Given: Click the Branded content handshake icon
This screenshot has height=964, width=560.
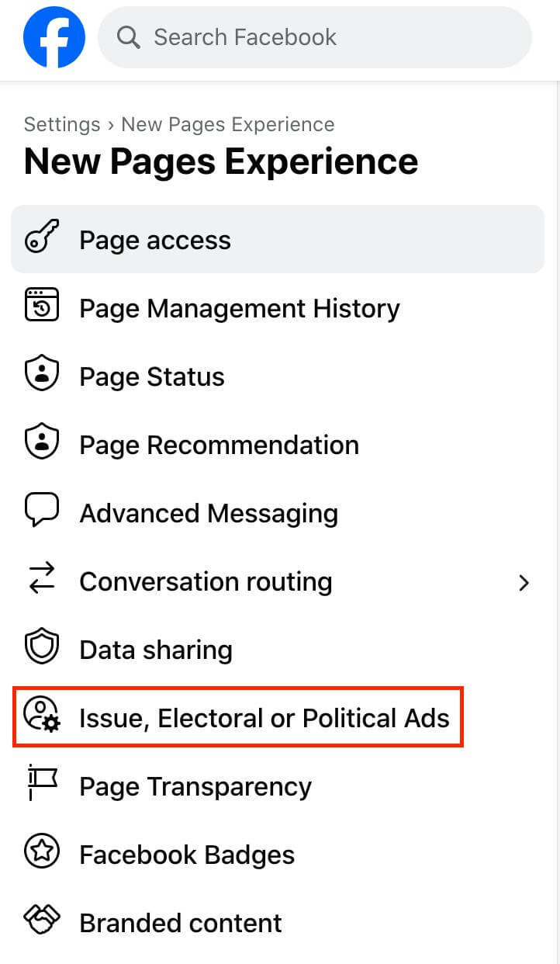Looking at the screenshot, I should pyautogui.click(x=42, y=923).
